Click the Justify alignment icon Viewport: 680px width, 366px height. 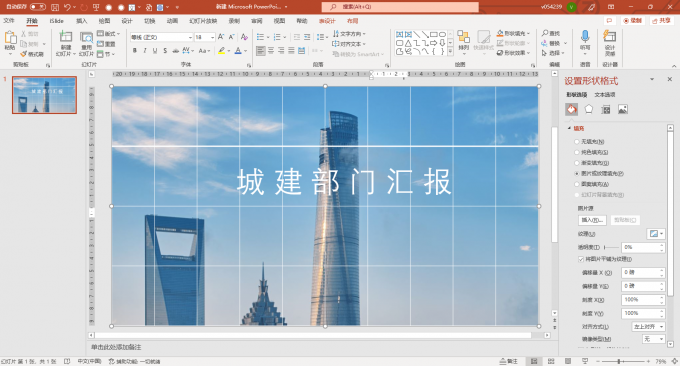[291, 51]
